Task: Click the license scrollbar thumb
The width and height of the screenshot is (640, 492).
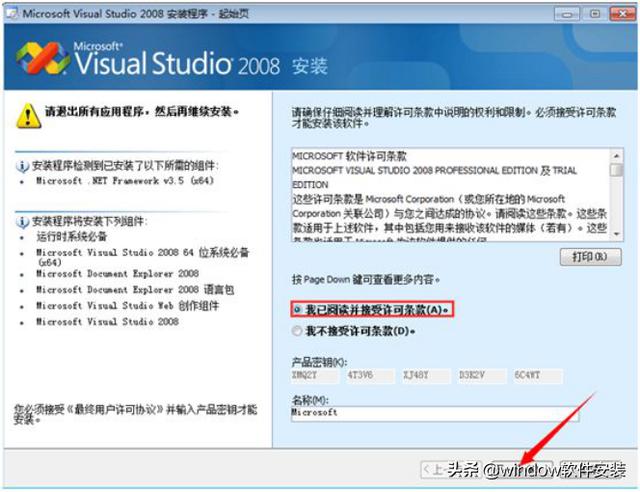Action: tap(618, 169)
